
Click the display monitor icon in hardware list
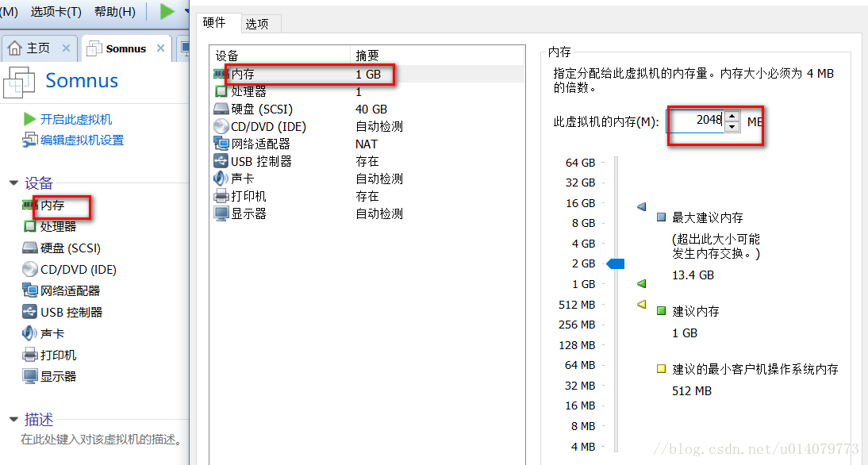pos(221,213)
